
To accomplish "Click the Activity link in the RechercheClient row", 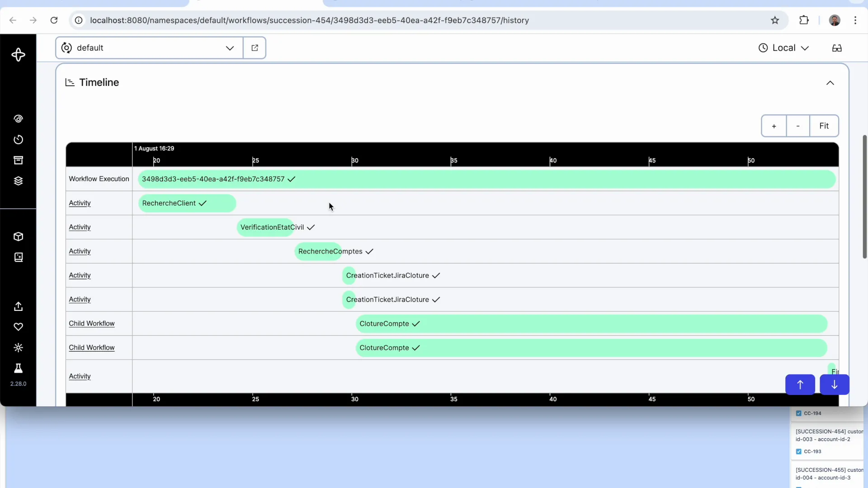I will tap(80, 203).
